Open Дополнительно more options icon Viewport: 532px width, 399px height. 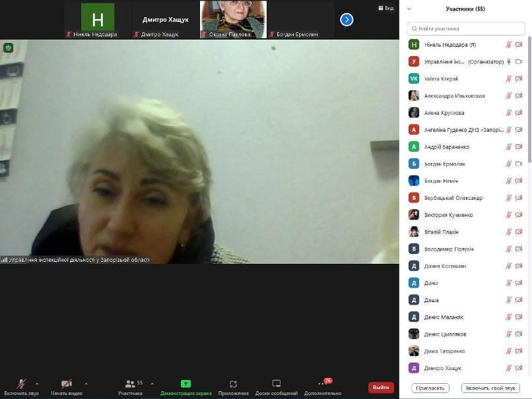(x=322, y=384)
